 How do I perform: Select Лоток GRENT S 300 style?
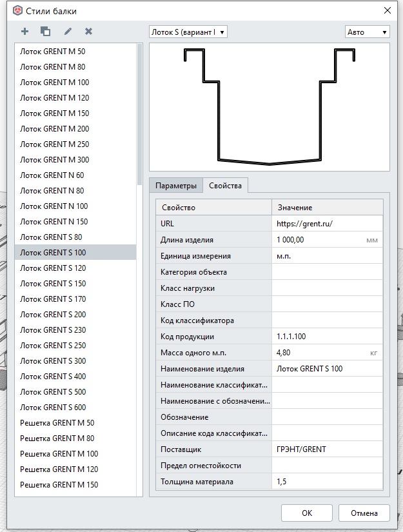pos(75,361)
